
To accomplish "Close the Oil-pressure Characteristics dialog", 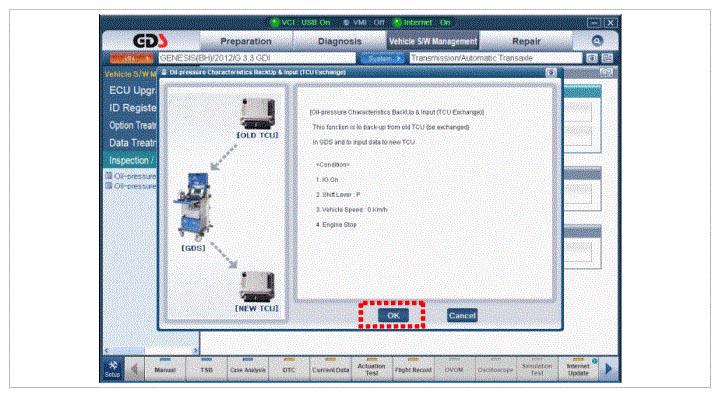I will [x=551, y=72].
